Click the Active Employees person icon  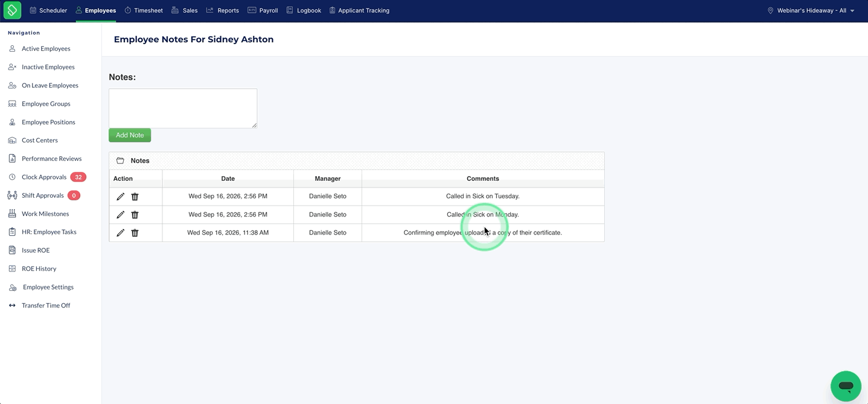click(x=12, y=48)
